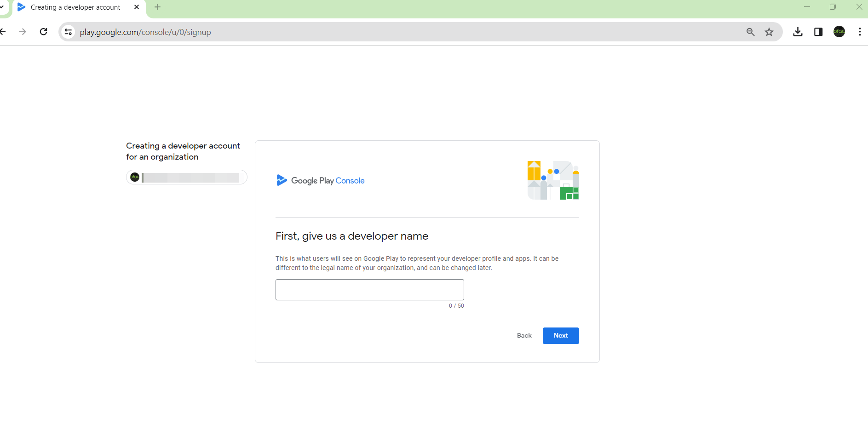Open the site information icon in address bar
This screenshot has height=448, width=868.
pos(69,32)
